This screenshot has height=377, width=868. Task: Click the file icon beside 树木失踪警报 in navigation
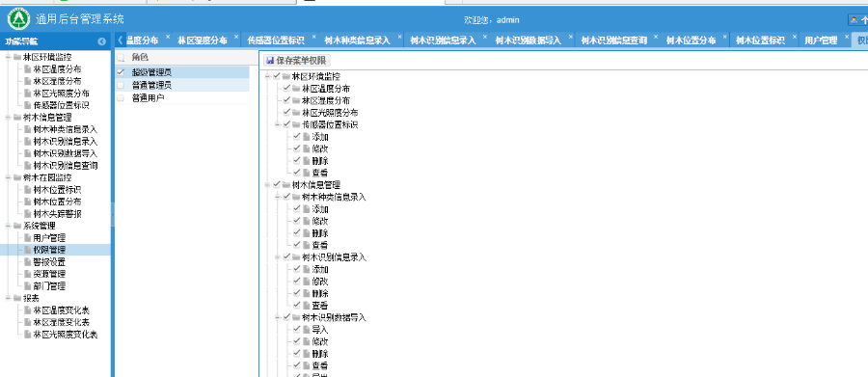[x=28, y=214]
